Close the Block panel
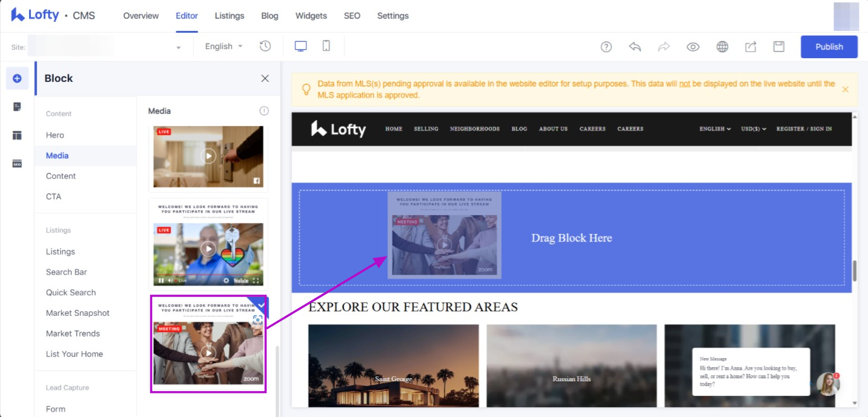This screenshot has height=417, width=868. (265, 78)
